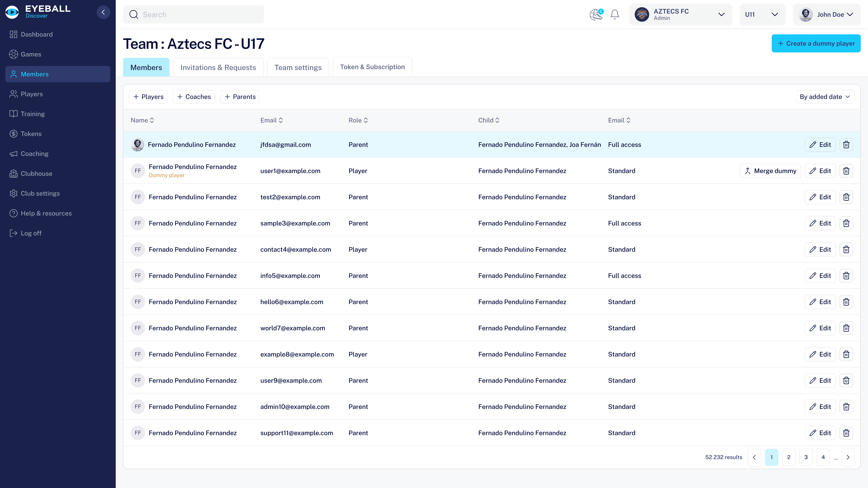Open the By added date sort dropdown
Screen dimensions: 868x488
point(825,97)
